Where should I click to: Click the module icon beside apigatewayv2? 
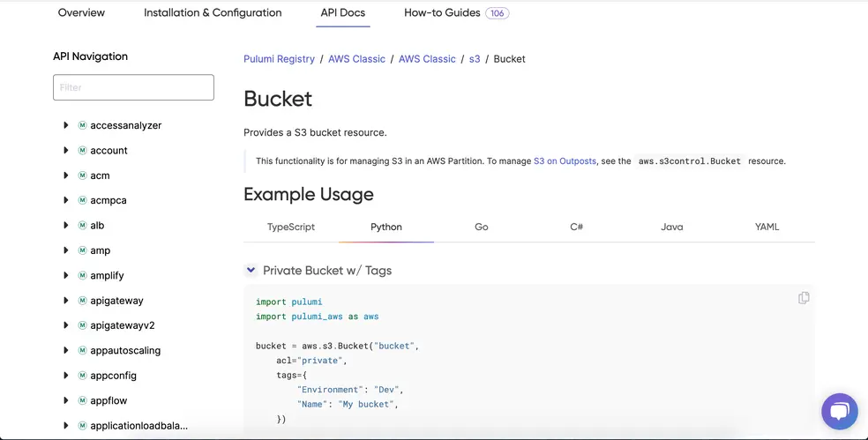pyautogui.click(x=83, y=324)
